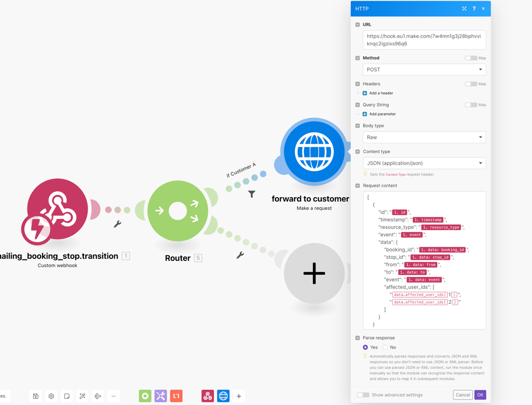Click the Add a header link
The width and height of the screenshot is (532, 405).
pos(381,93)
